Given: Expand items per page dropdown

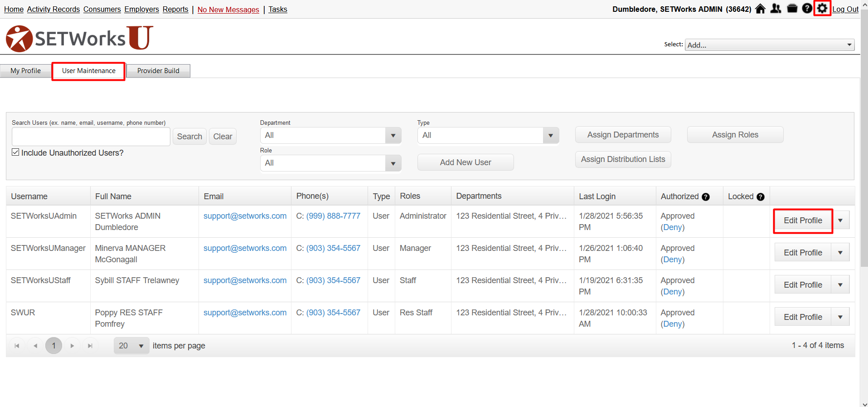Looking at the screenshot, I should click(x=131, y=346).
